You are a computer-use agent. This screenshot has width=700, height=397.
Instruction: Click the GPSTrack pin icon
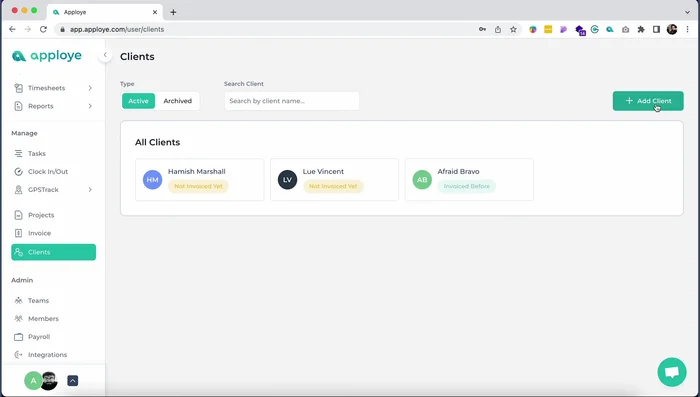pos(18,190)
